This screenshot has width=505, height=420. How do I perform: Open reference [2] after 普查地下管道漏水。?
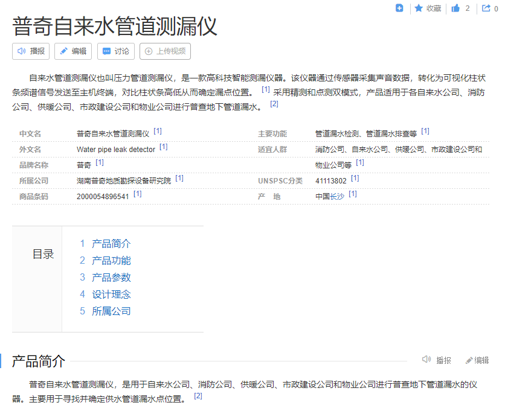[274, 104]
